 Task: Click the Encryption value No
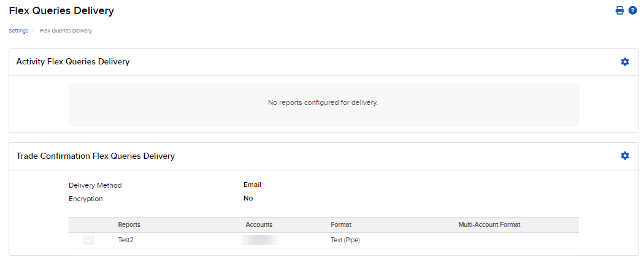click(x=248, y=198)
